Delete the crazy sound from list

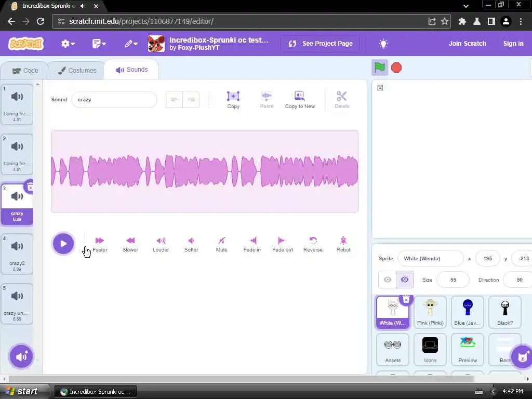[x=30, y=187]
